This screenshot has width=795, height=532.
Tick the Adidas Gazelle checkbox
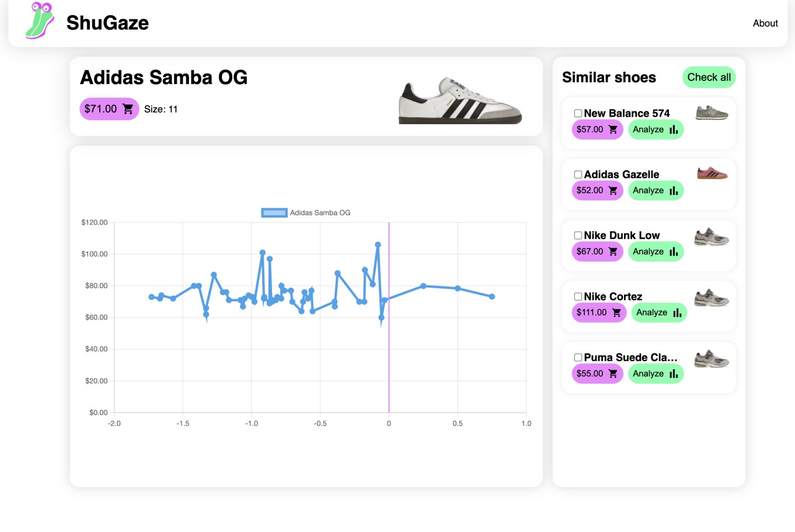(578, 174)
